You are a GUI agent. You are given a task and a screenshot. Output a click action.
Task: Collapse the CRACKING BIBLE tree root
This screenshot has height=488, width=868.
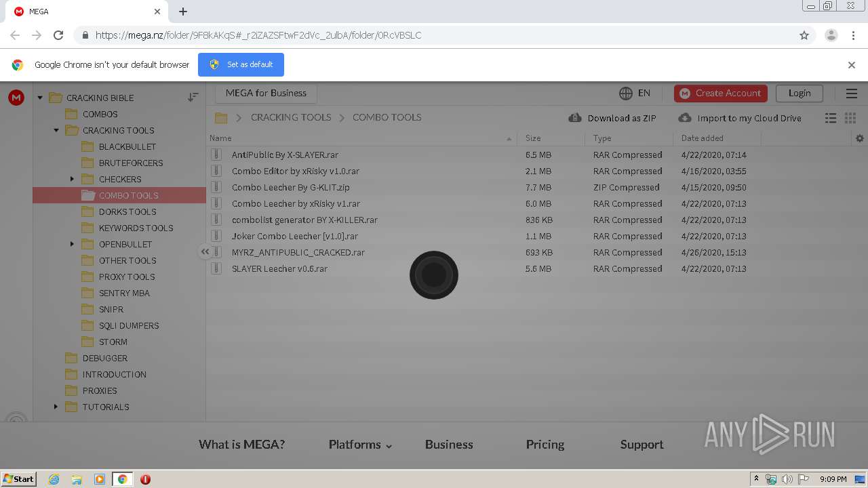click(40, 98)
